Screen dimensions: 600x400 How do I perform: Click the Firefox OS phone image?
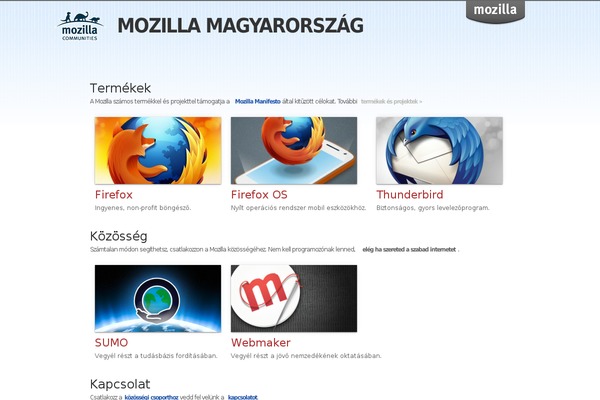(294, 150)
